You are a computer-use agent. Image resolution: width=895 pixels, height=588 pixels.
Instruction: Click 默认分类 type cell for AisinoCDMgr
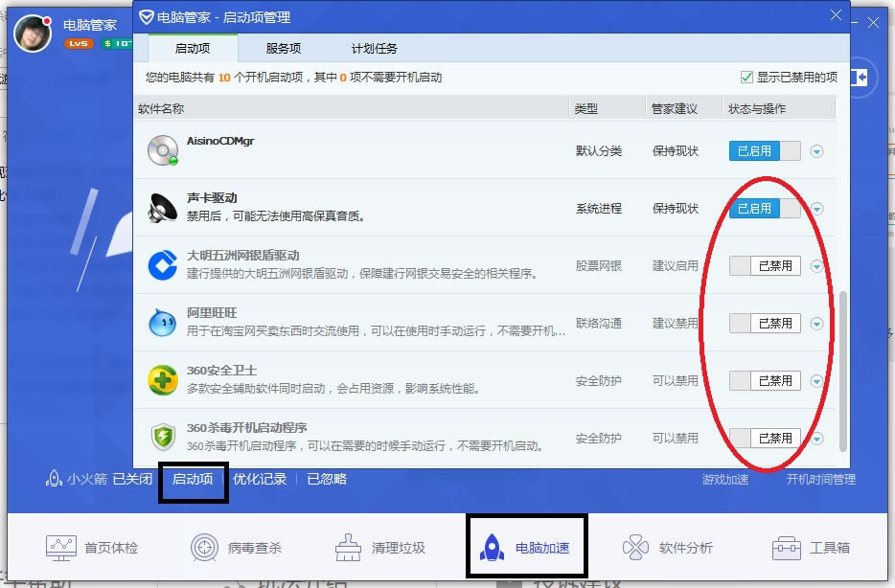tap(599, 151)
